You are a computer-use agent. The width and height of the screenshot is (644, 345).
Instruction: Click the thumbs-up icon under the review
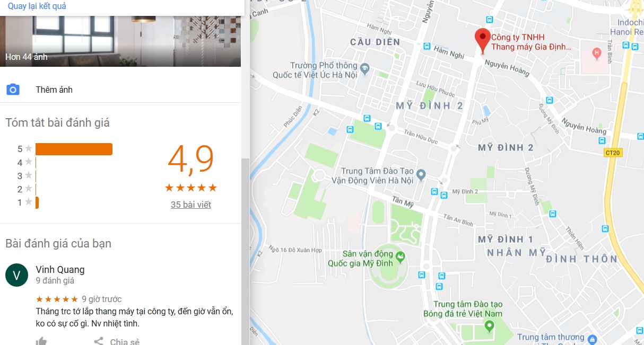click(x=41, y=341)
